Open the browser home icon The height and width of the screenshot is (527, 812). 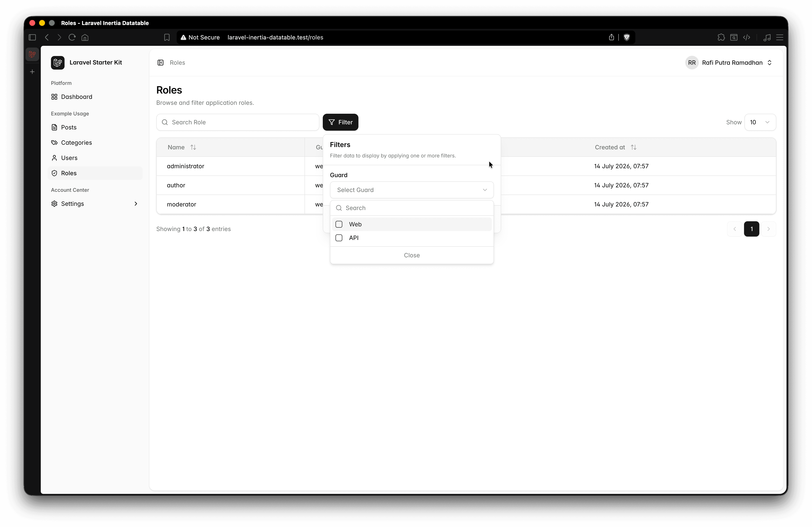[x=85, y=38]
